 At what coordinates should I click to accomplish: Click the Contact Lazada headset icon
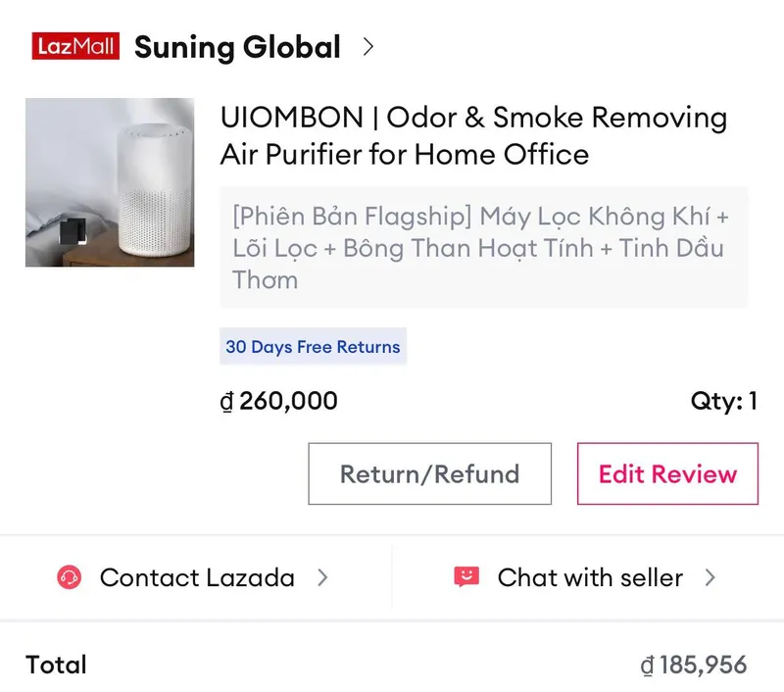tap(69, 577)
